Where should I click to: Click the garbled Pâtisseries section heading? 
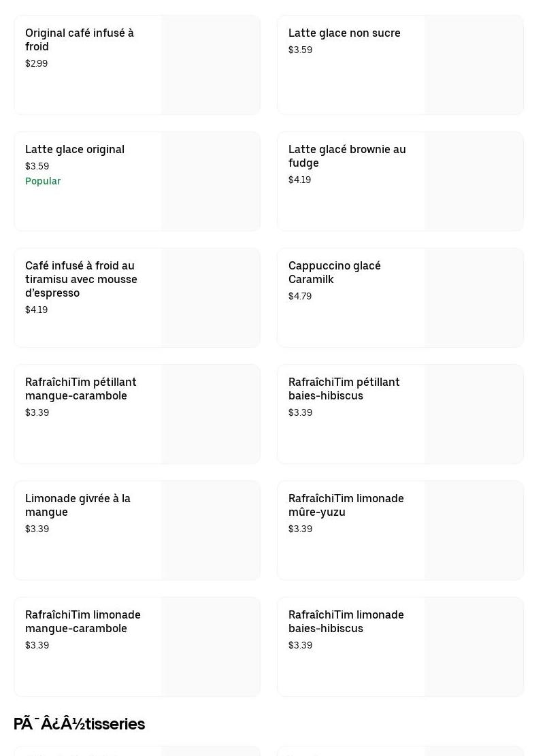click(79, 723)
